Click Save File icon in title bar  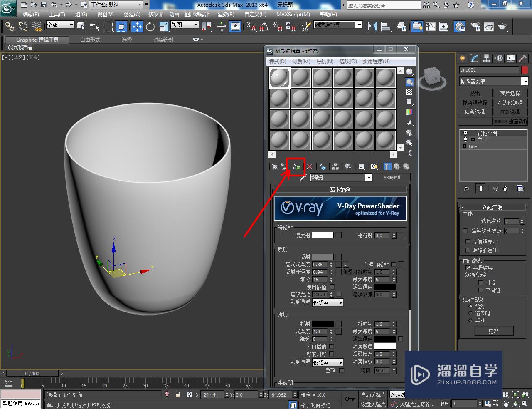click(x=43, y=5)
